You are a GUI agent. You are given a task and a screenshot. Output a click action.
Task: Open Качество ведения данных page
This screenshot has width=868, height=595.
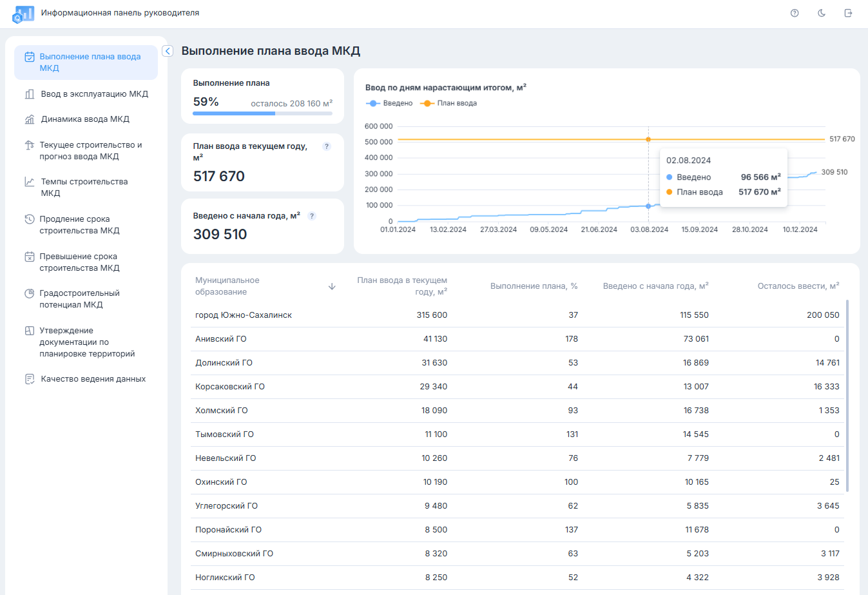pyautogui.click(x=86, y=379)
